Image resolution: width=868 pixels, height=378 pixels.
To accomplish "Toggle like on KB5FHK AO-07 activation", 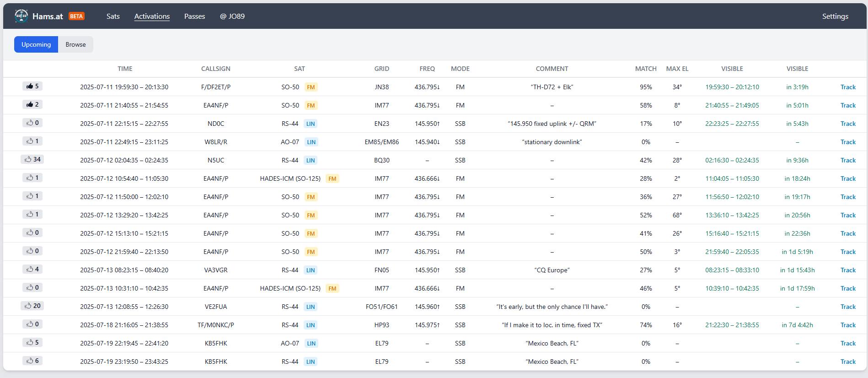I will click(x=32, y=343).
